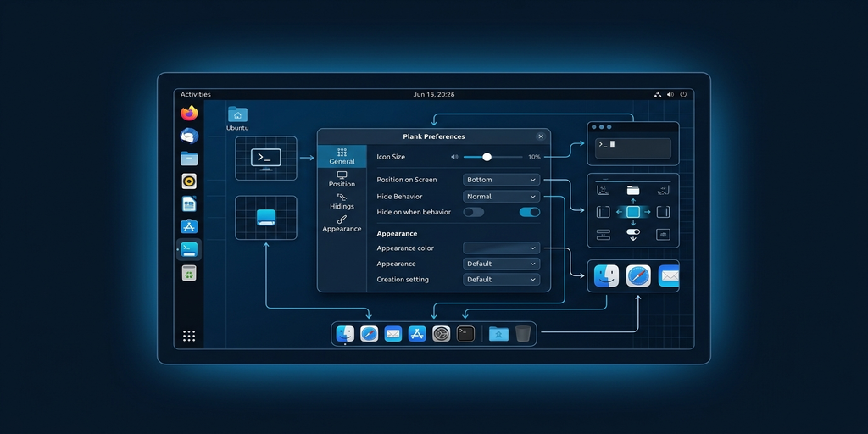Open Firefox from the left Ubuntu dock
Image resolution: width=868 pixels, height=434 pixels.
point(189,113)
